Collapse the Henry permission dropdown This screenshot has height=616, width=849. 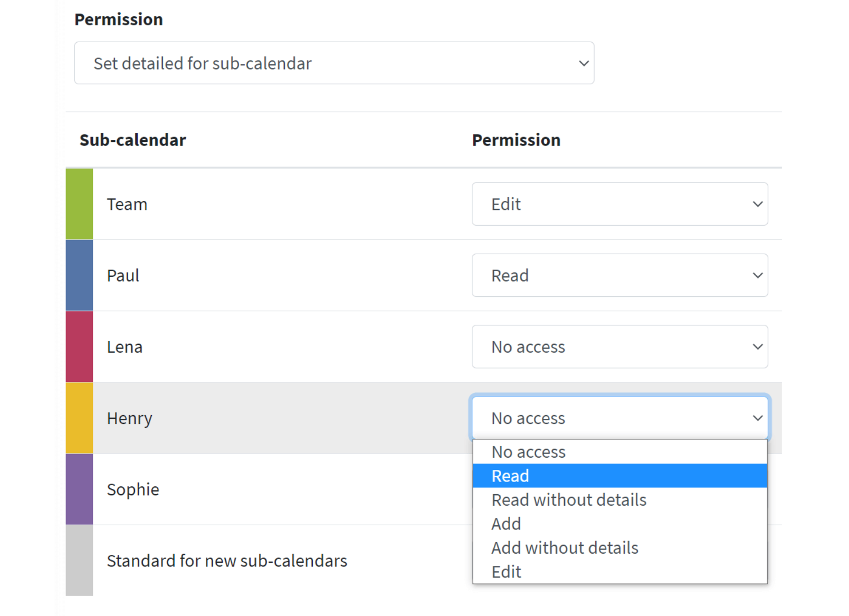[x=619, y=418]
